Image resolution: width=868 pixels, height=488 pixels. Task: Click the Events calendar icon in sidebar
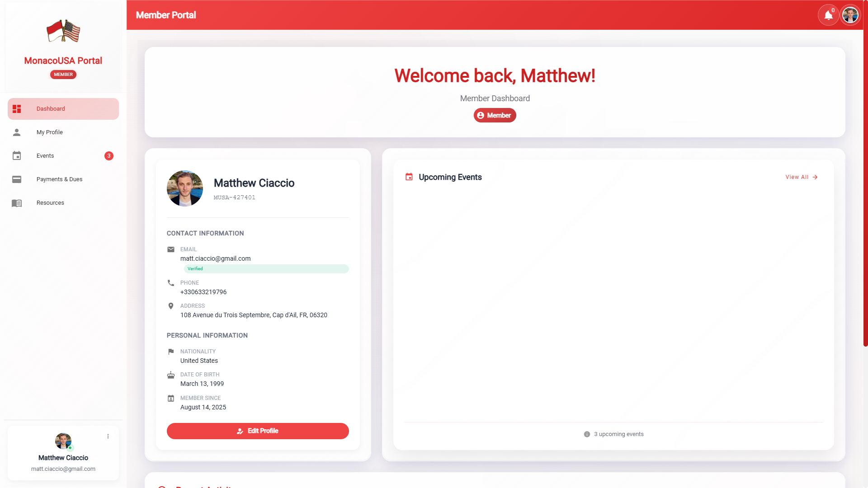[17, 156]
